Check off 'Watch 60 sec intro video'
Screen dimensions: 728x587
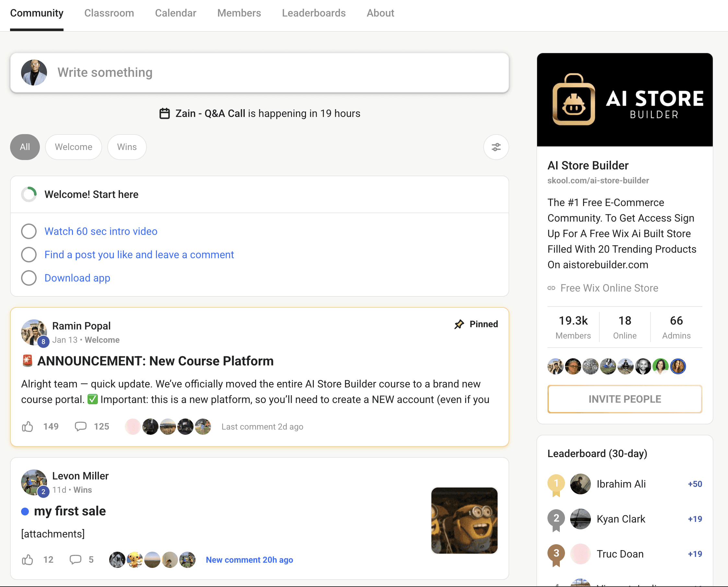(29, 232)
